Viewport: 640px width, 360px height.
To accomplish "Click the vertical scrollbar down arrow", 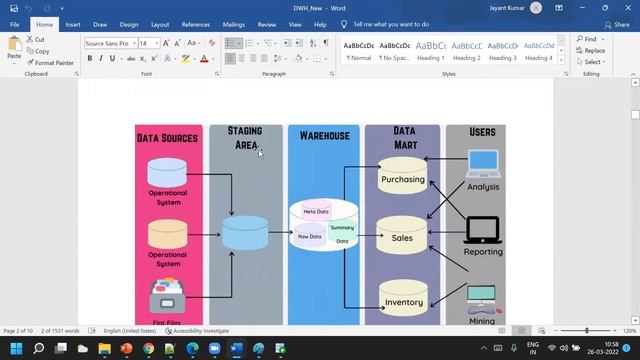I will pos(635,321).
